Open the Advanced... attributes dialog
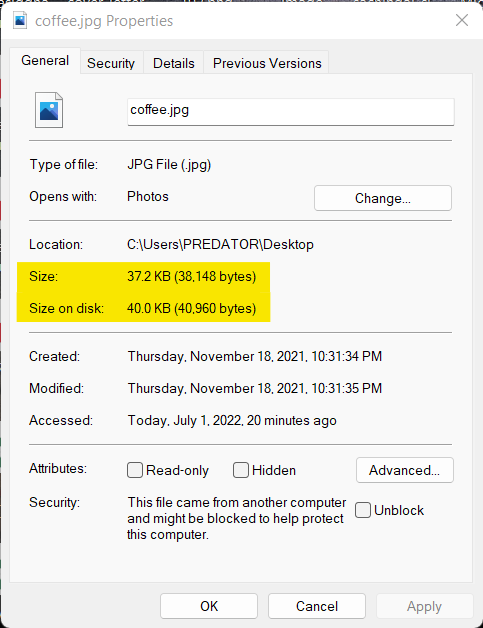The height and width of the screenshot is (628, 483). point(405,470)
